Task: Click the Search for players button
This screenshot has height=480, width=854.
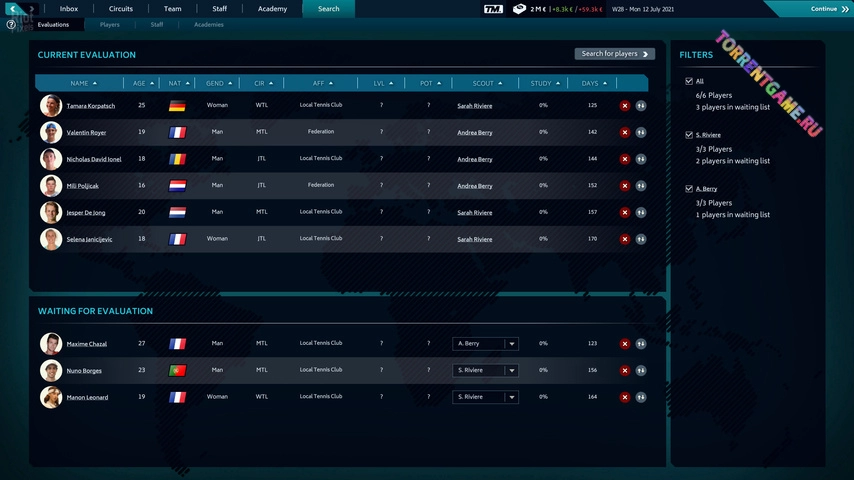Action: pyautogui.click(x=614, y=54)
